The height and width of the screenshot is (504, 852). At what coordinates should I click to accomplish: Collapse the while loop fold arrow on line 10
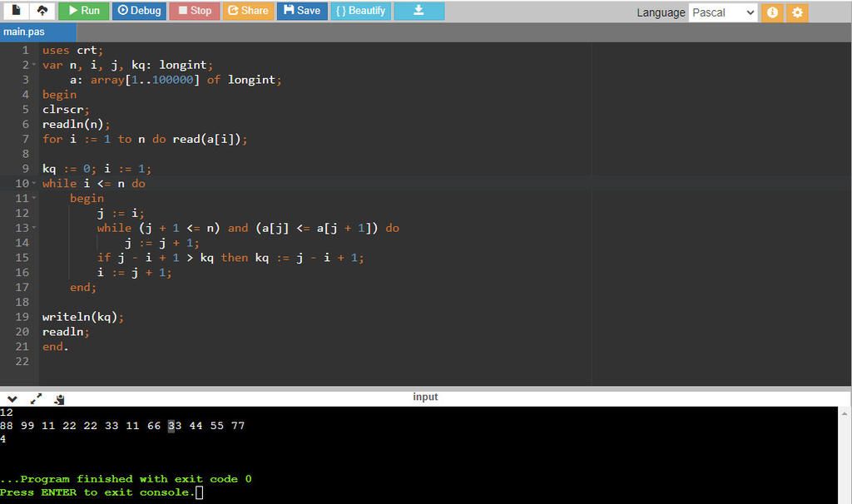click(x=34, y=184)
